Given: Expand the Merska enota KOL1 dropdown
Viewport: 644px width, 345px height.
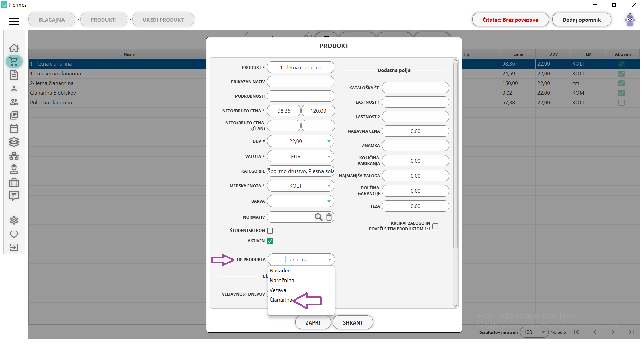Looking at the screenshot, I should pyautogui.click(x=329, y=186).
